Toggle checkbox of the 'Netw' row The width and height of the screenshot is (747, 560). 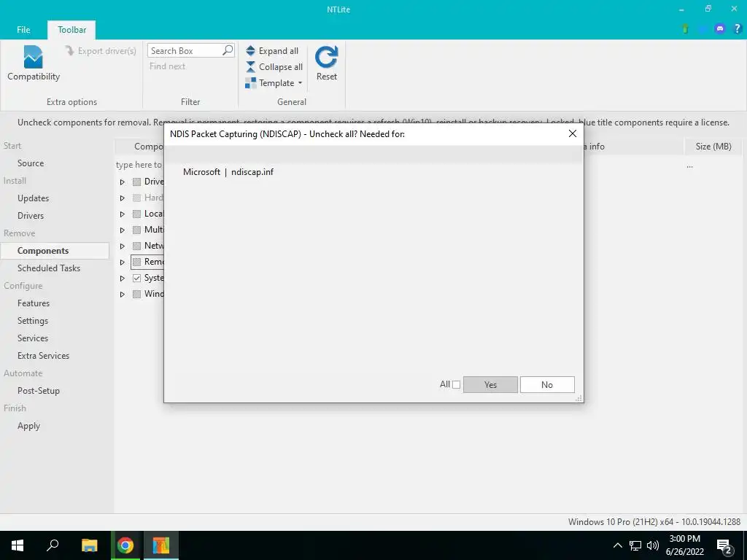tap(136, 246)
